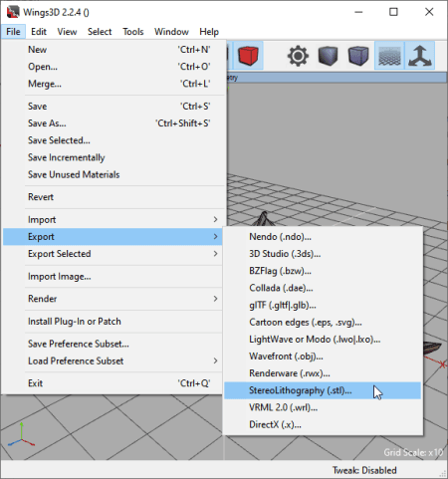Viewport: 448px width, 479px height.
Task: Export Cartoon edges (.eps, .svg)...
Action: point(323,322)
